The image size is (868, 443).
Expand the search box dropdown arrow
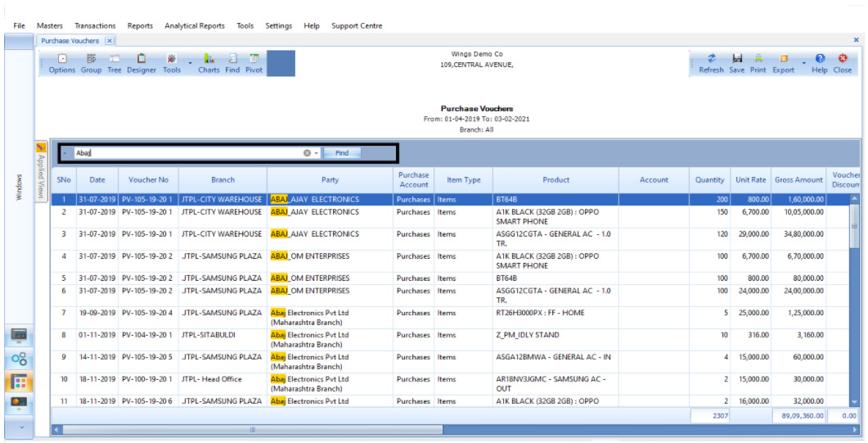[317, 153]
